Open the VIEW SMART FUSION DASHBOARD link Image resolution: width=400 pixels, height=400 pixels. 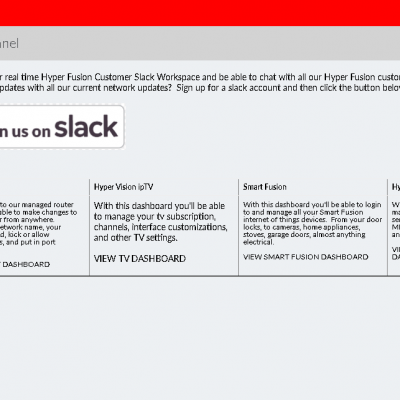point(306,257)
